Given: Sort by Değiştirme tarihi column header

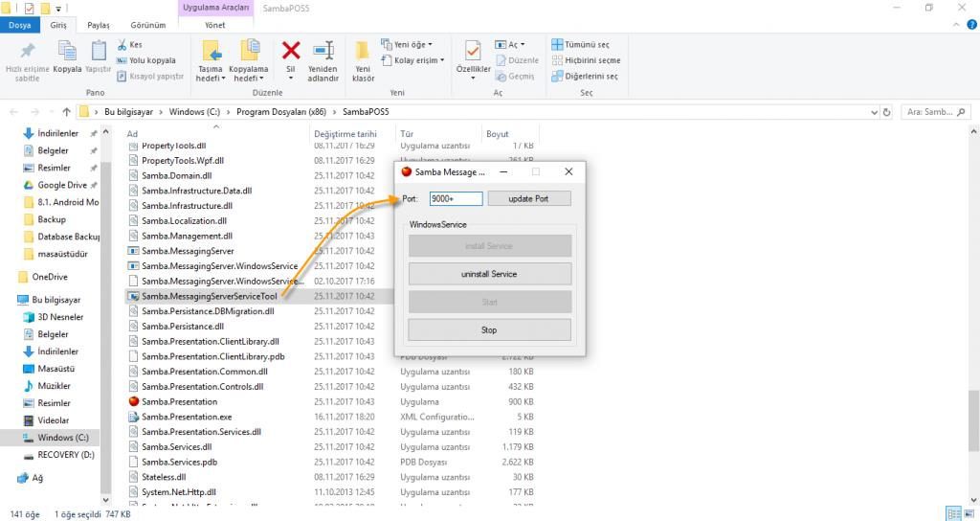Looking at the screenshot, I should (x=345, y=134).
